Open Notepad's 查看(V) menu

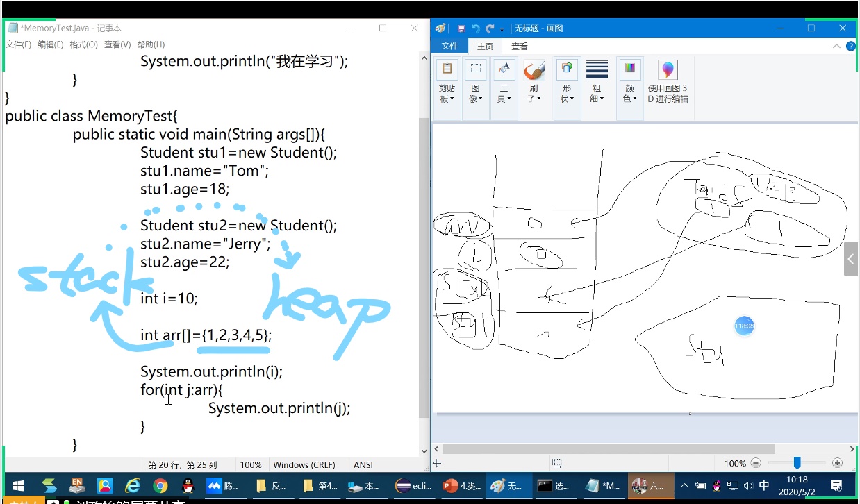point(117,44)
